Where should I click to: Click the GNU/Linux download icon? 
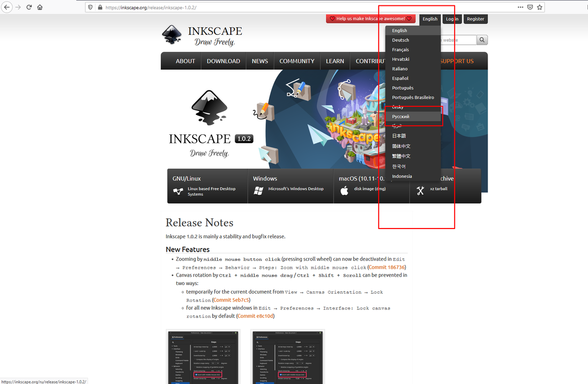click(x=178, y=191)
